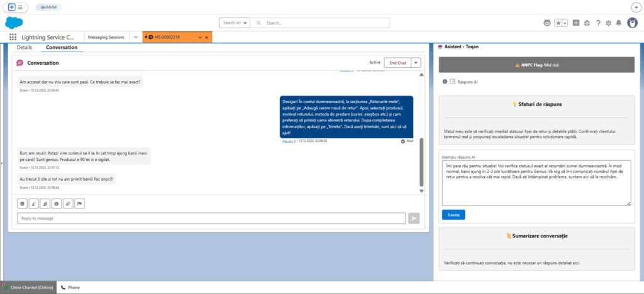Open the Setup gear icon
This screenshot has width=644, height=294.
click(608, 23)
